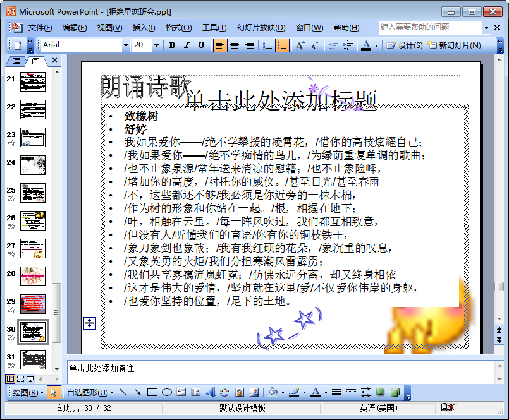Image resolution: width=509 pixels, height=420 pixels.
Task: Open the 编辑(E) menu
Action: (75, 28)
